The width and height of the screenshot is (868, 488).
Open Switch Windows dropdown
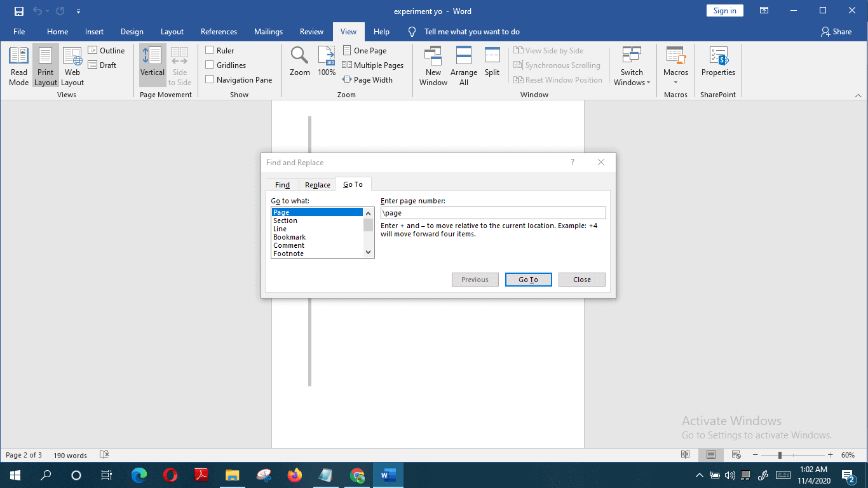pos(632,66)
